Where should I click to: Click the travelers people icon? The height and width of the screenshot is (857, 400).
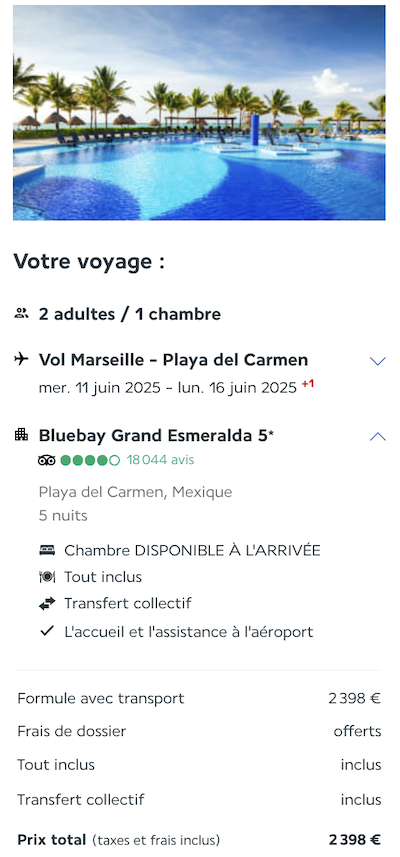click(21, 314)
